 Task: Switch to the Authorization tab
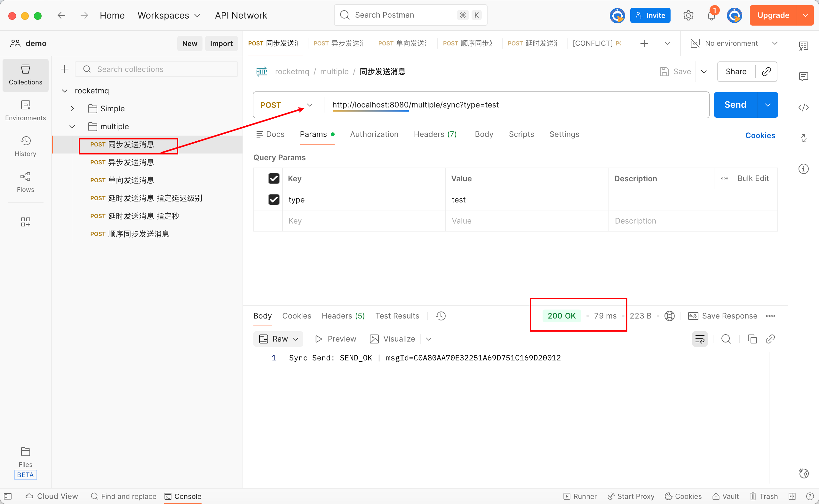pyautogui.click(x=374, y=134)
